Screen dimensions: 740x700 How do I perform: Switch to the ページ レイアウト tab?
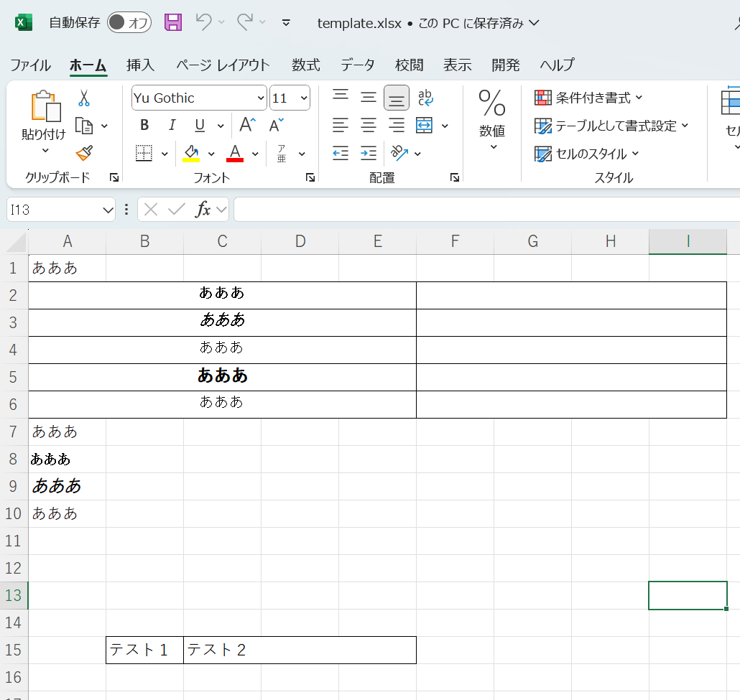tap(223, 65)
